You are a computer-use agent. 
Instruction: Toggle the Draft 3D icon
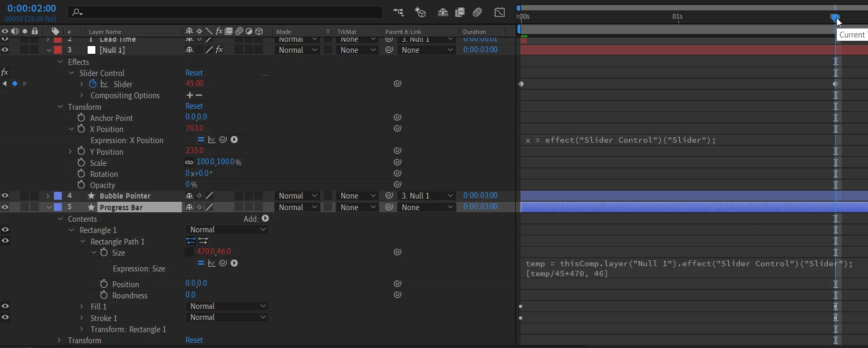[x=420, y=12]
